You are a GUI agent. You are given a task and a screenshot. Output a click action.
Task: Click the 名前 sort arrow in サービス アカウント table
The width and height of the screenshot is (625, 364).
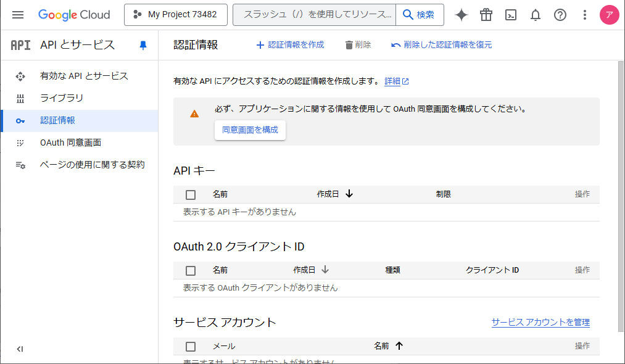coord(399,345)
